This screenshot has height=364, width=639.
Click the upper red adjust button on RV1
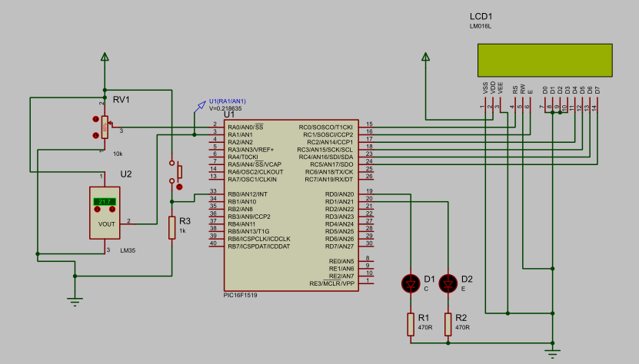[x=96, y=119]
